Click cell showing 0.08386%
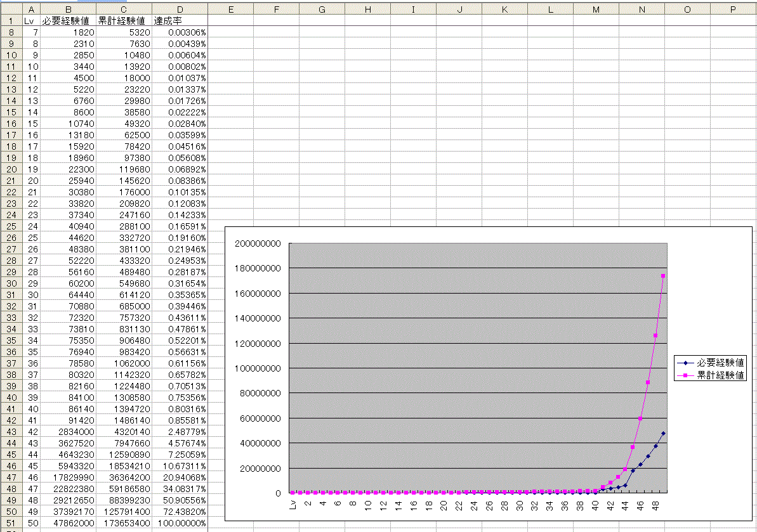Viewport: 757px width, 532px height. (x=180, y=181)
